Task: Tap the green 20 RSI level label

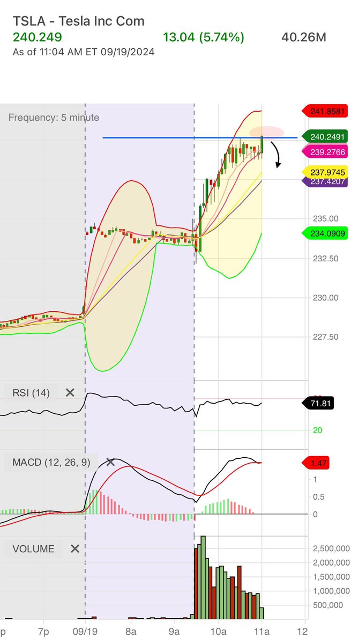Action: coord(318,430)
